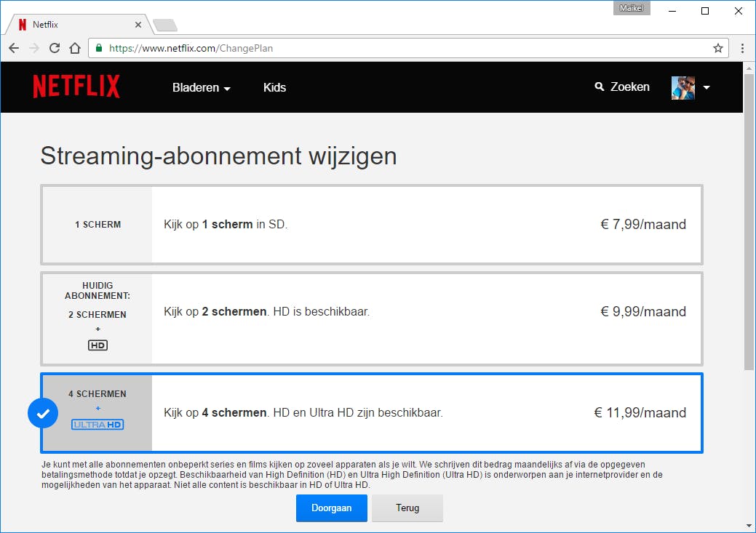Select the 2 schermen HD plan
Screen dimensions: 756x533
[x=372, y=318]
